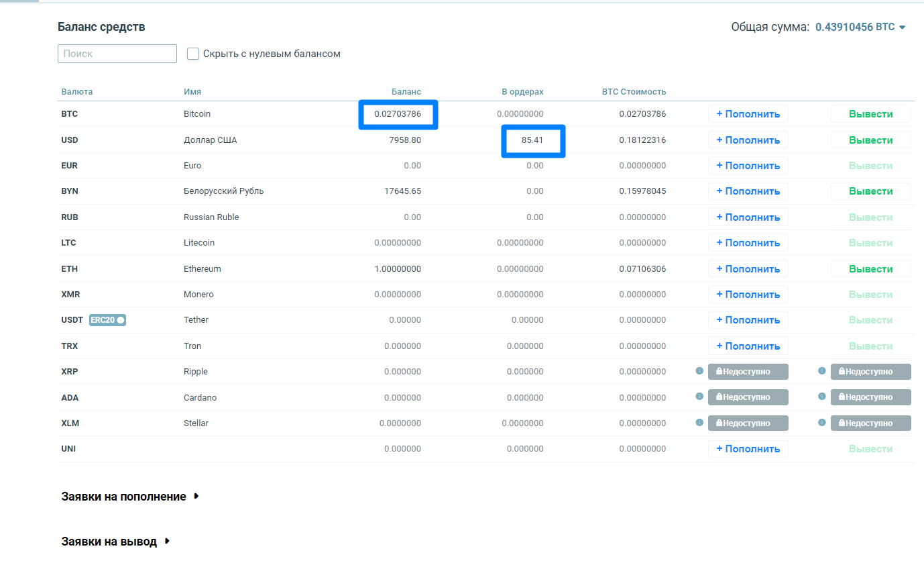This screenshot has height=565, width=924.
Task: Click Пополнить for Litecoin
Action: [x=748, y=243]
